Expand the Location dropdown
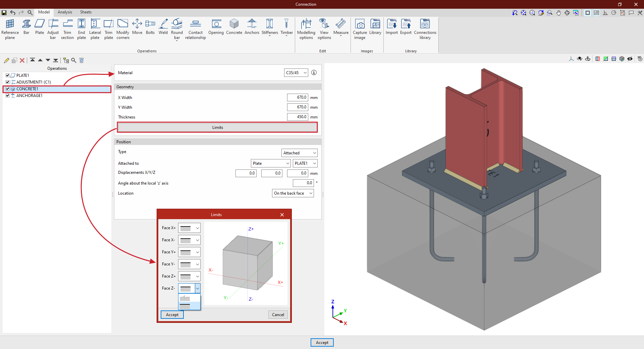This screenshot has height=349, width=644. (293, 193)
